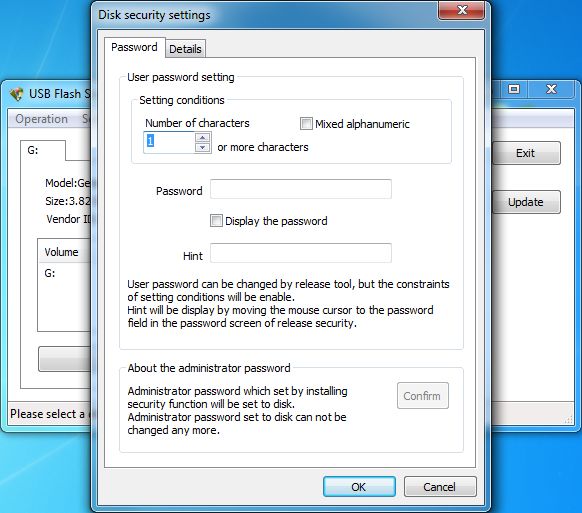Switch to the Details tab
582x513 pixels.
click(185, 49)
